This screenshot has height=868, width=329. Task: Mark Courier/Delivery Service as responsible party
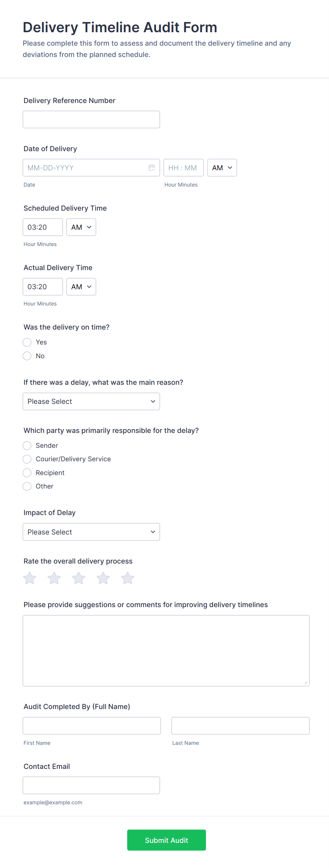point(27,459)
